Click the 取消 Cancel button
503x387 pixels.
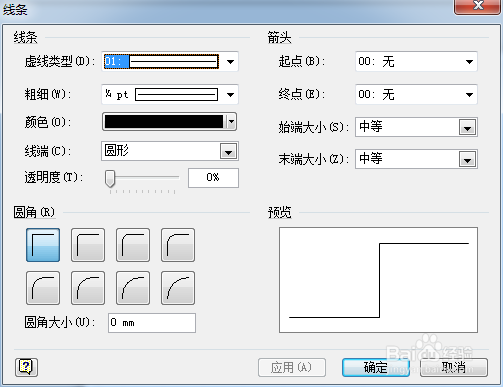coord(454,368)
